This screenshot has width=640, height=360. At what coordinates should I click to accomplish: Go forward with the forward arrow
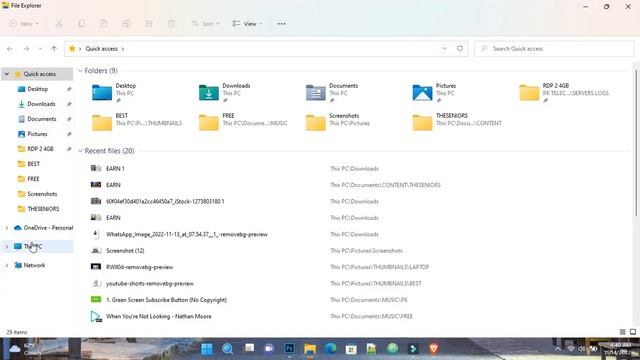[x=26, y=49]
